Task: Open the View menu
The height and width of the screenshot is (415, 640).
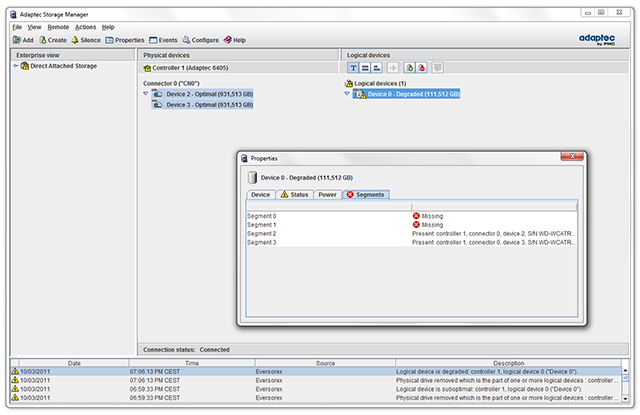Action: 34,27
